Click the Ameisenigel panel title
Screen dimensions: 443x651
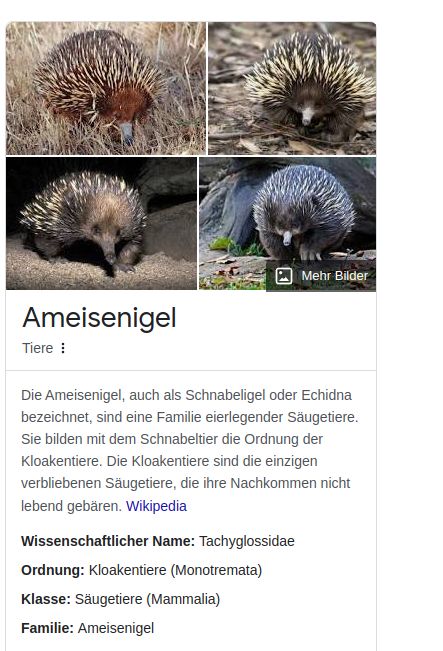point(100,318)
